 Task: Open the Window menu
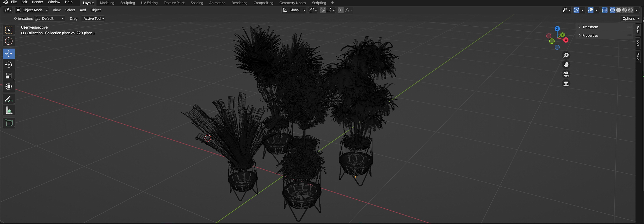coord(54,2)
